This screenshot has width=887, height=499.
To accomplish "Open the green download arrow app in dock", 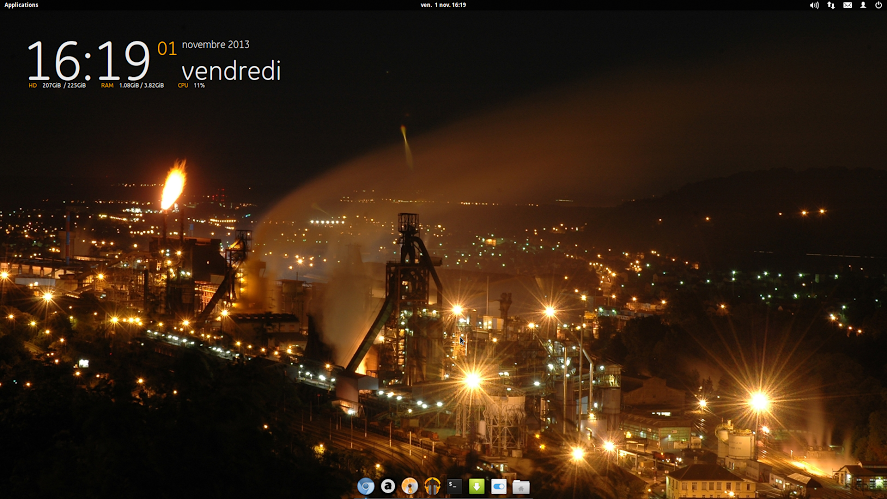I will click(476, 486).
